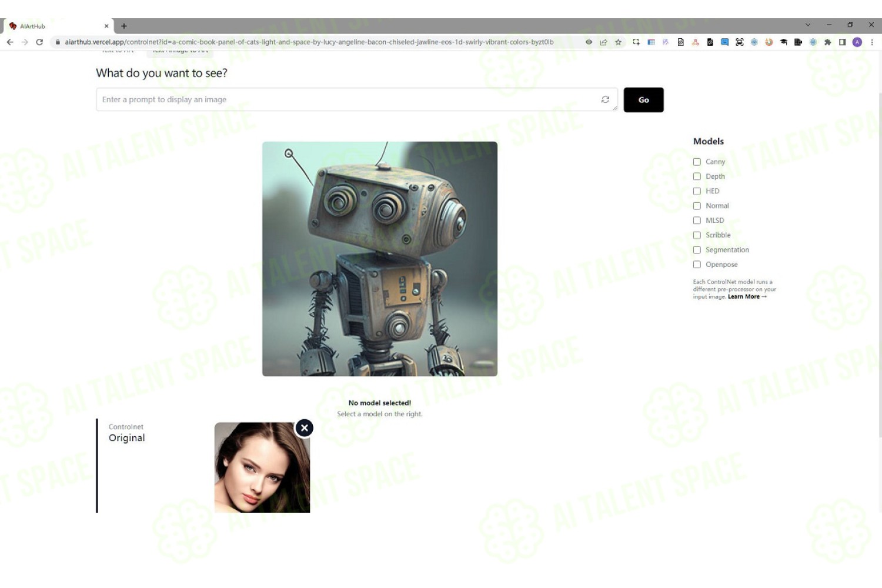The height and width of the screenshot is (588, 882).
Task: Expand the tab search chevron
Action: tap(808, 25)
